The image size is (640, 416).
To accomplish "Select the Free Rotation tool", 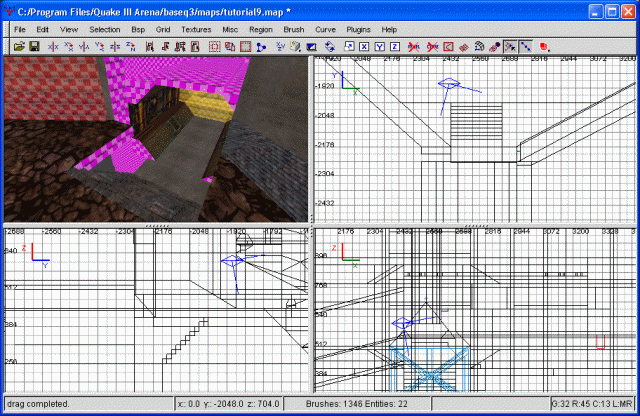I will pyautogui.click(x=330, y=47).
